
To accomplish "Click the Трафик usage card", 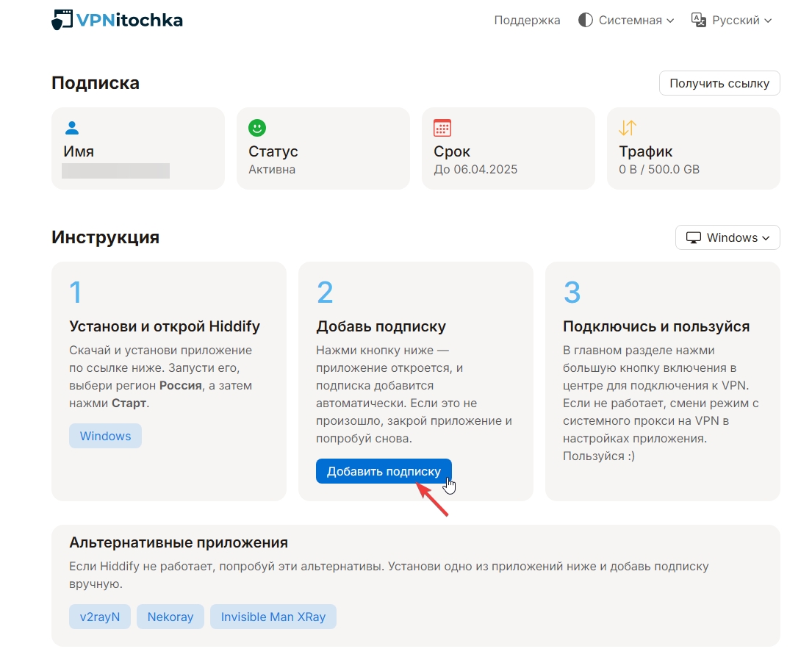I will [693, 148].
